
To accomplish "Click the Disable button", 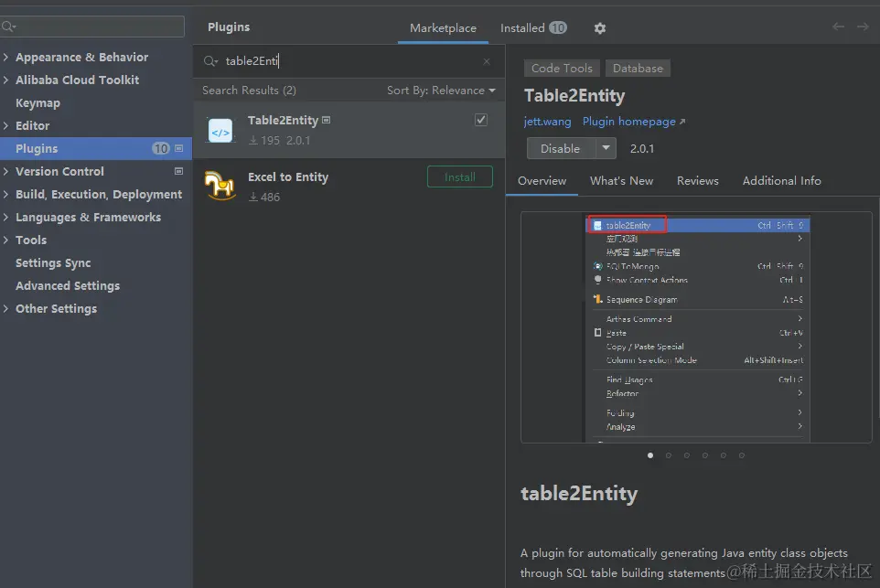I will 560,148.
